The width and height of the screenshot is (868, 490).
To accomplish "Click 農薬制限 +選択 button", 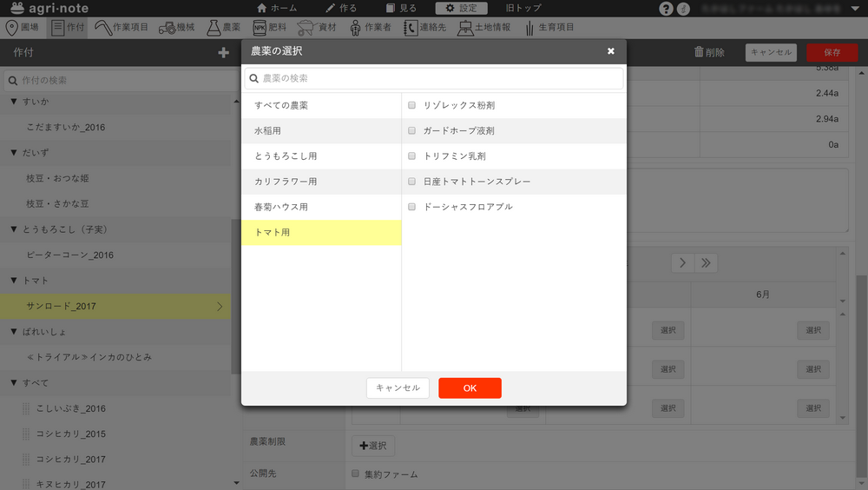I will click(x=373, y=446).
